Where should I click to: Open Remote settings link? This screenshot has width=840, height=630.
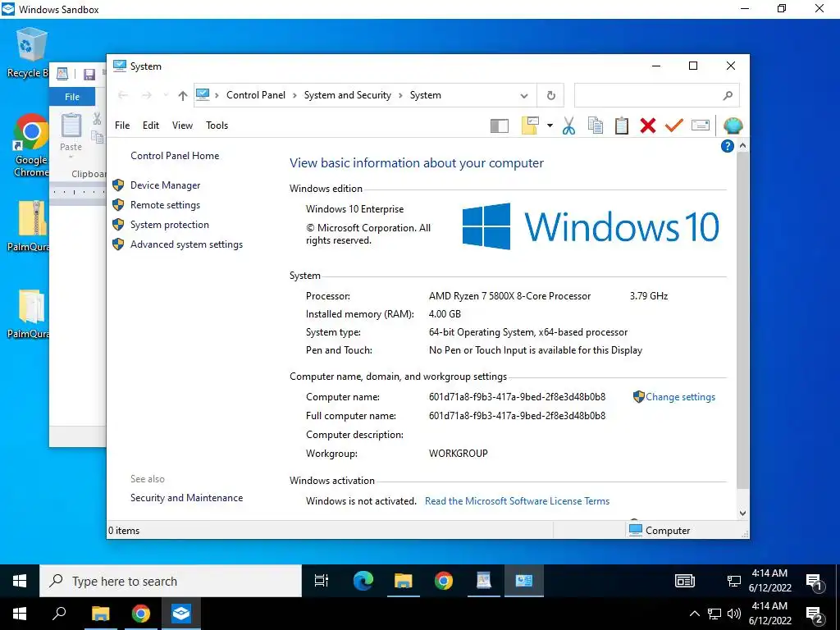[165, 205]
